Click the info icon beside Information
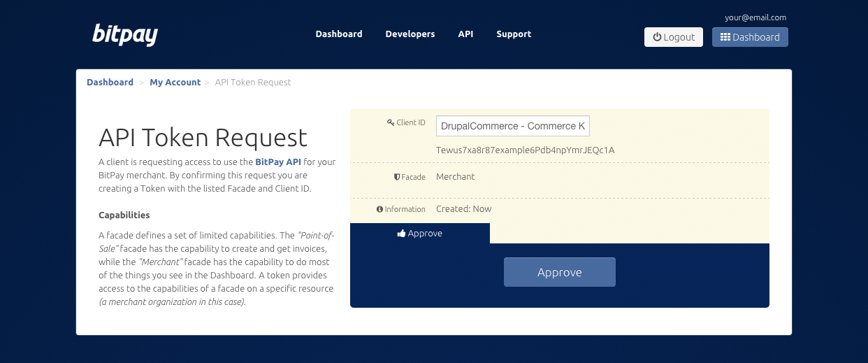Screen dimensions: 868x363 pos(379,209)
